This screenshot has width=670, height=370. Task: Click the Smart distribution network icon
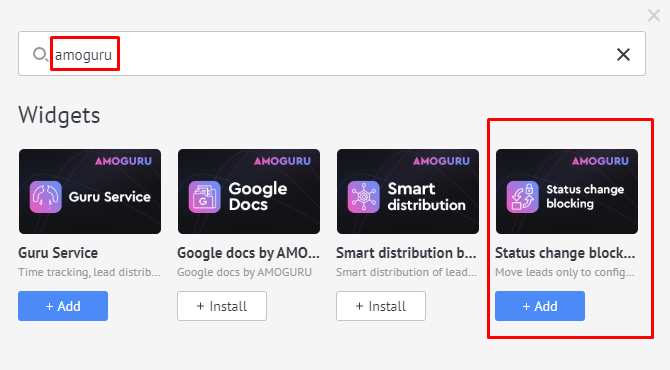tap(364, 197)
